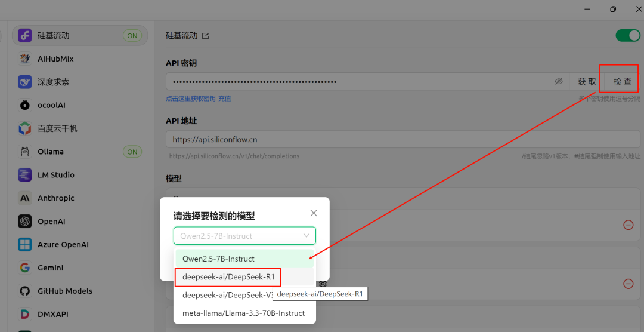Turn off the 硅基流动 provider switch

click(x=627, y=35)
